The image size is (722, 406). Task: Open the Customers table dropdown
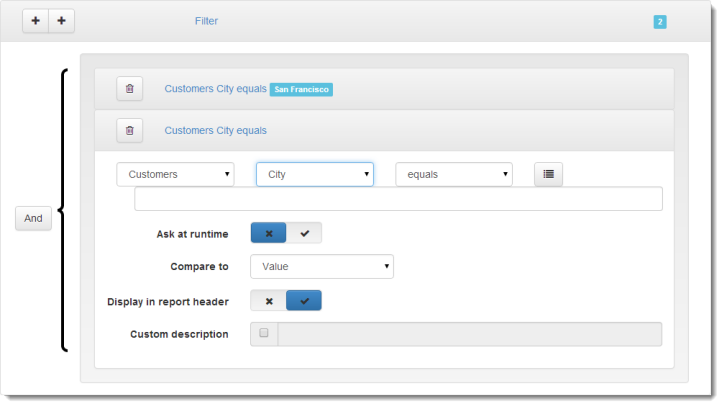click(x=175, y=174)
